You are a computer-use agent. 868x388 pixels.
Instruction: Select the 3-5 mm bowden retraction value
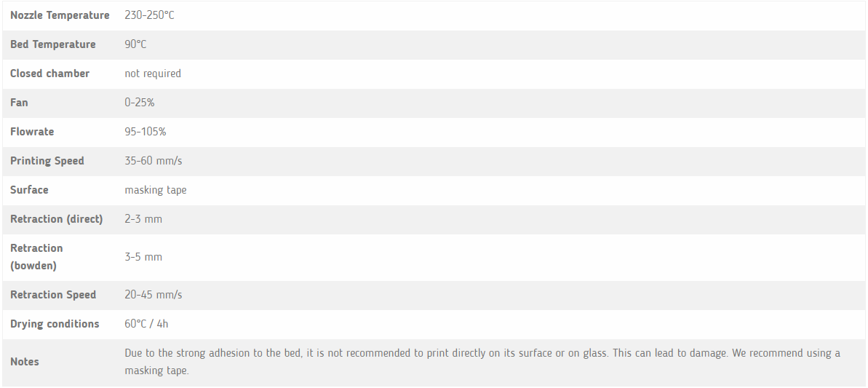point(143,257)
